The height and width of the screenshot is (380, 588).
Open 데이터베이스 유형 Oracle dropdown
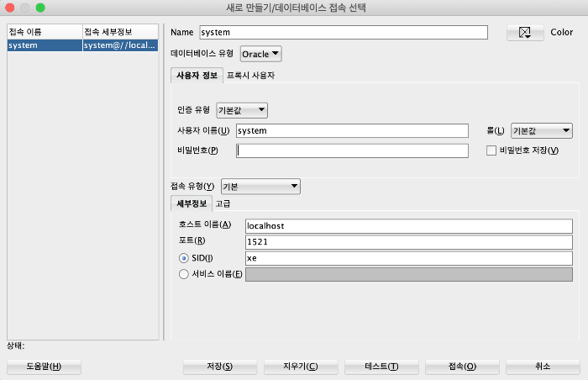[260, 54]
